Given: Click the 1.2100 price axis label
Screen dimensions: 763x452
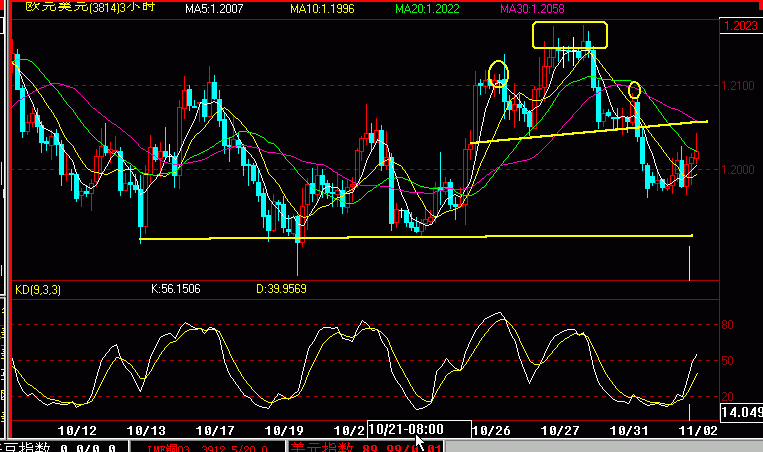Looking at the screenshot, I should 738,86.
